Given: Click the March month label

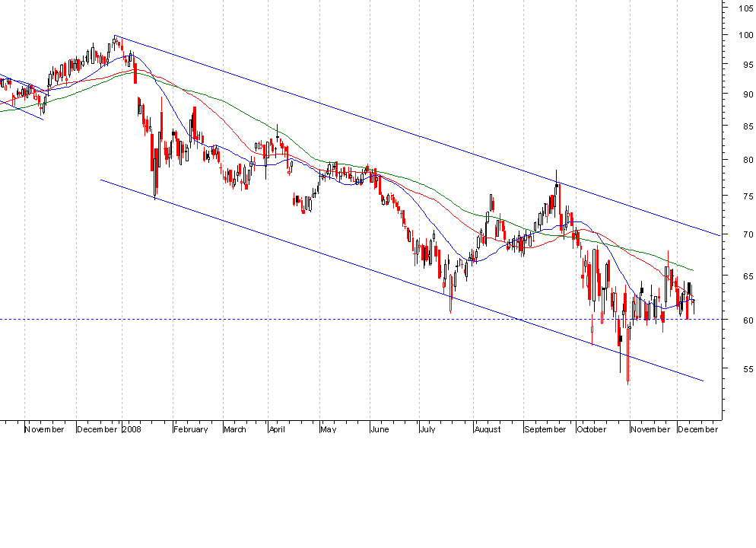Looking at the screenshot, I should pos(235,429).
